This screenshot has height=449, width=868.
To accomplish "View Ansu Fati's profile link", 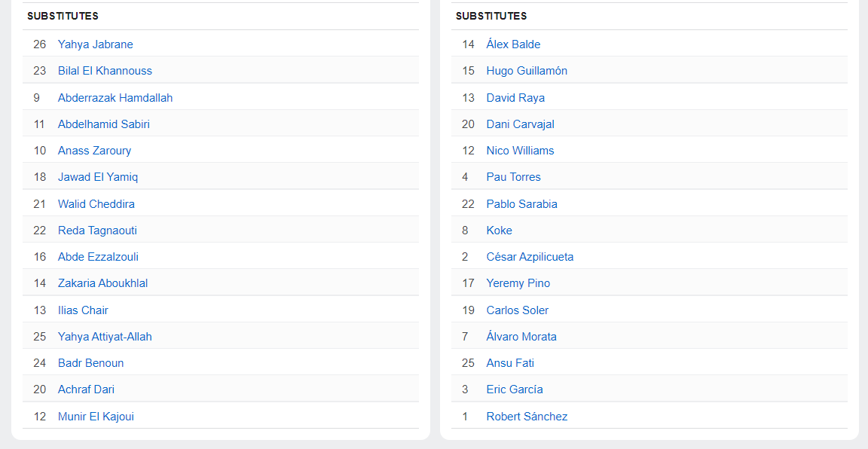I will [510, 363].
